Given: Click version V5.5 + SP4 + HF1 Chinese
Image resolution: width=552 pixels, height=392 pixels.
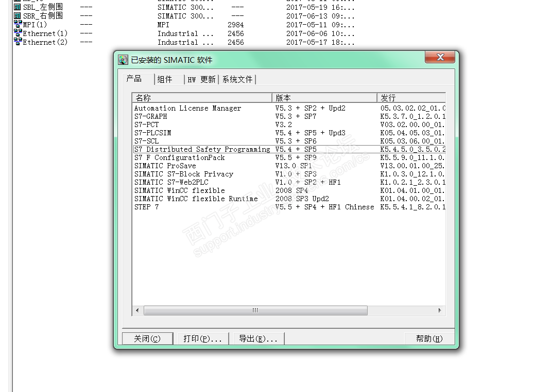Looking at the screenshot, I should (x=324, y=207).
